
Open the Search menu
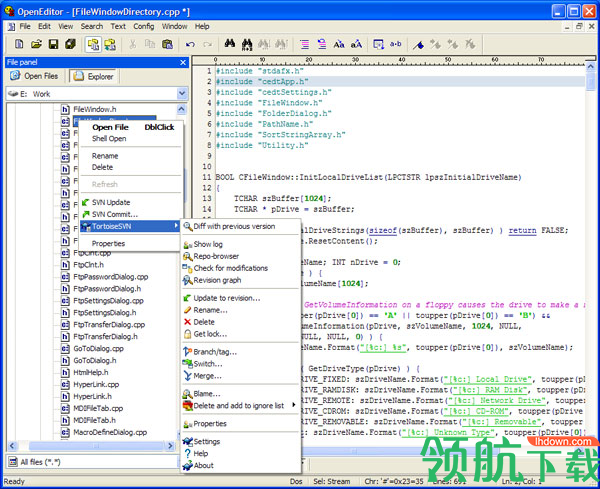point(92,26)
